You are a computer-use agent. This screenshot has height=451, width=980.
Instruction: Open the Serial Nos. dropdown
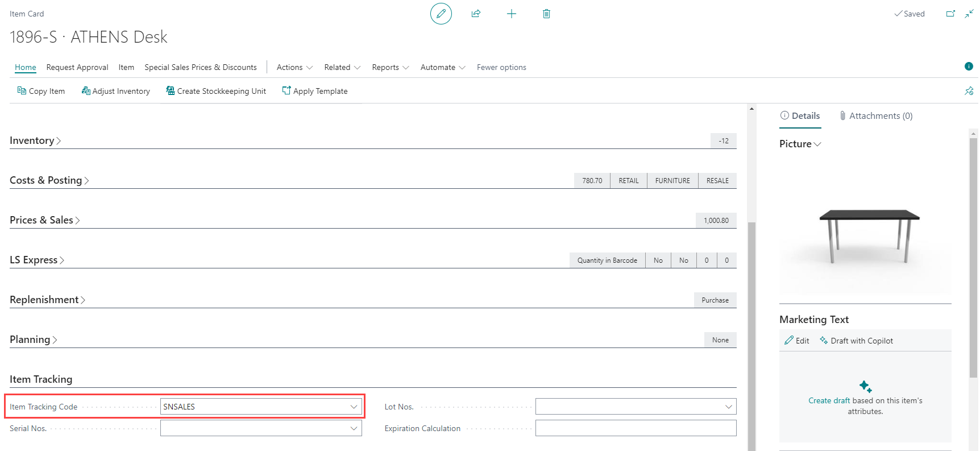[x=354, y=428]
